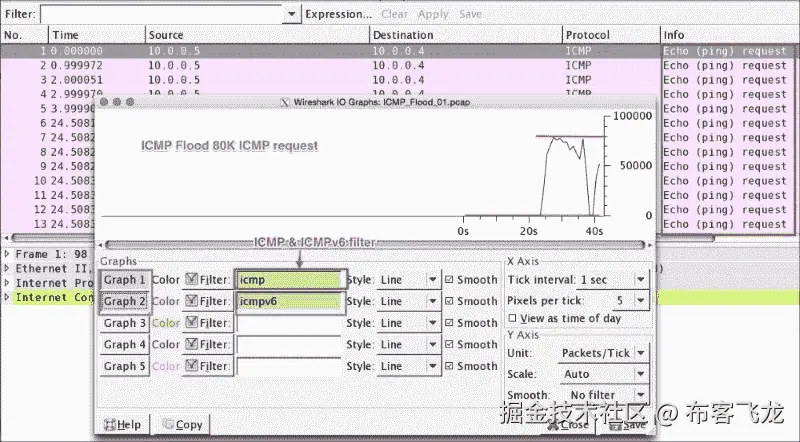Click the main Filter input field
Viewport: 800px width, 442px height.
162,14
